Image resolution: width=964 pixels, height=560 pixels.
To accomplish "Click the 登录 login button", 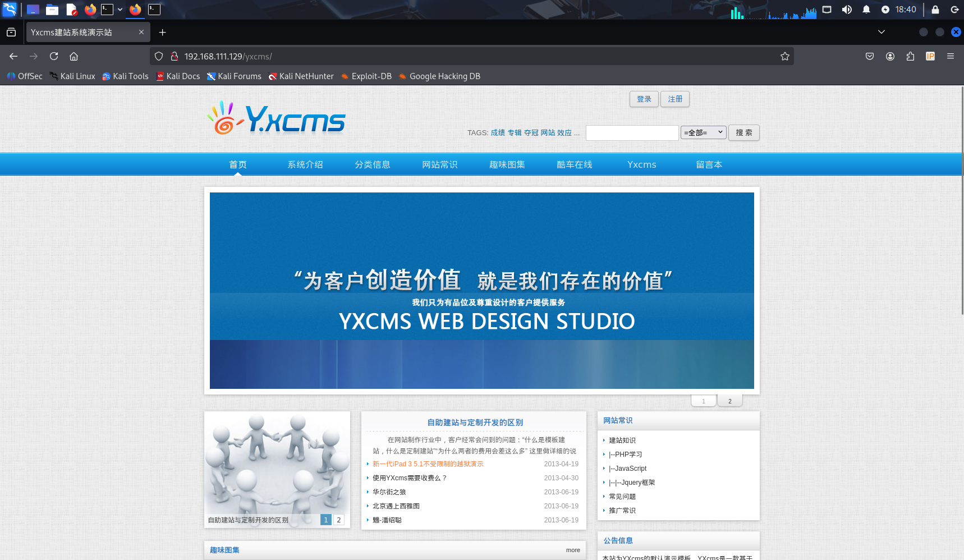I will (644, 99).
